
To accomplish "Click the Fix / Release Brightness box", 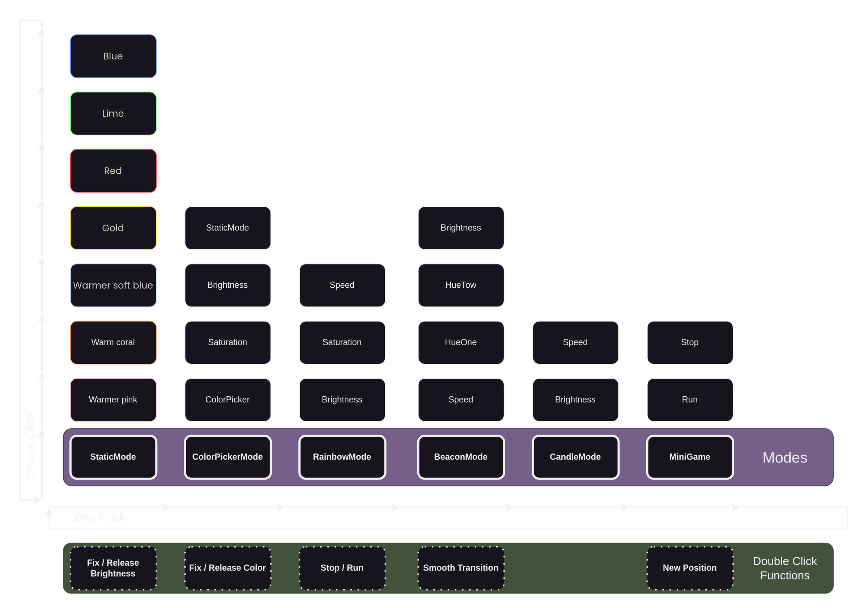I will pyautogui.click(x=113, y=568).
